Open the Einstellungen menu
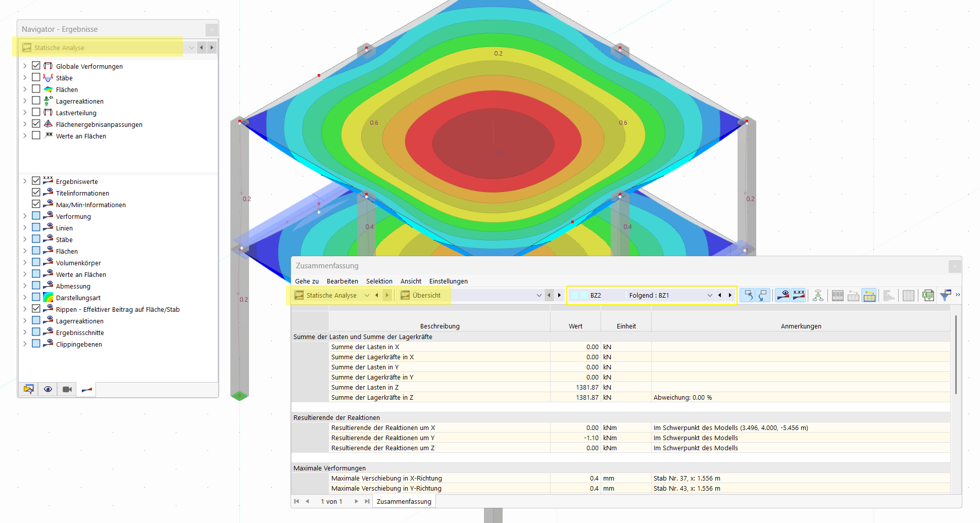This screenshot has width=980, height=523. pos(449,281)
